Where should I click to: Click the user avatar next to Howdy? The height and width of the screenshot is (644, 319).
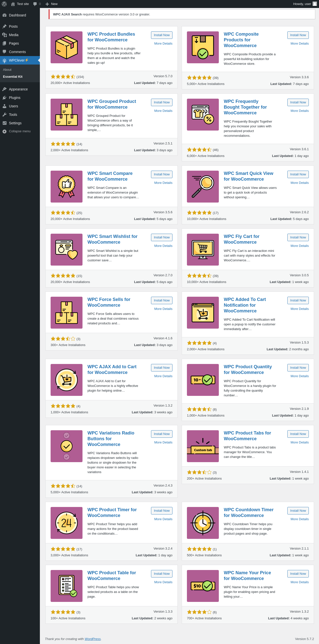(315, 4)
